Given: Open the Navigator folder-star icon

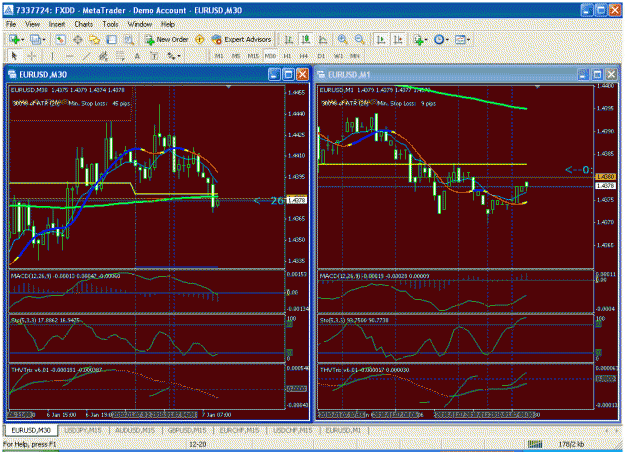Looking at the screenshot, I should point(94,39).
